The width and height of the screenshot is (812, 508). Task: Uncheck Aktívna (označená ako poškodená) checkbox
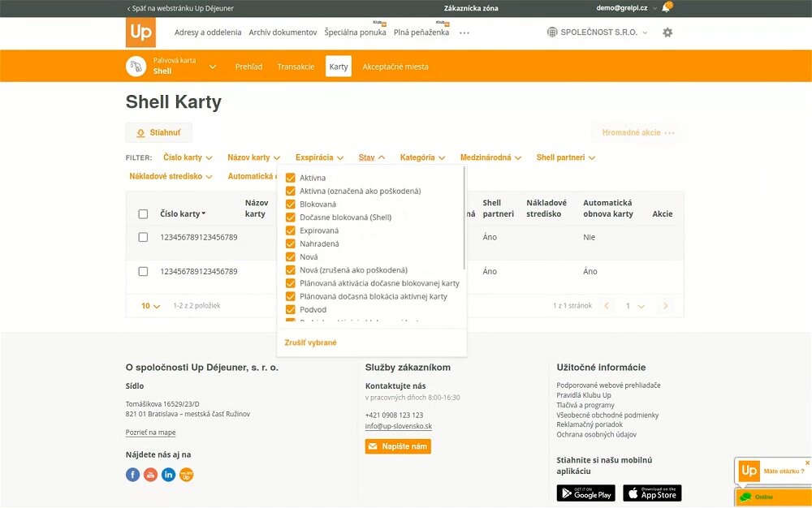point(291,191)
